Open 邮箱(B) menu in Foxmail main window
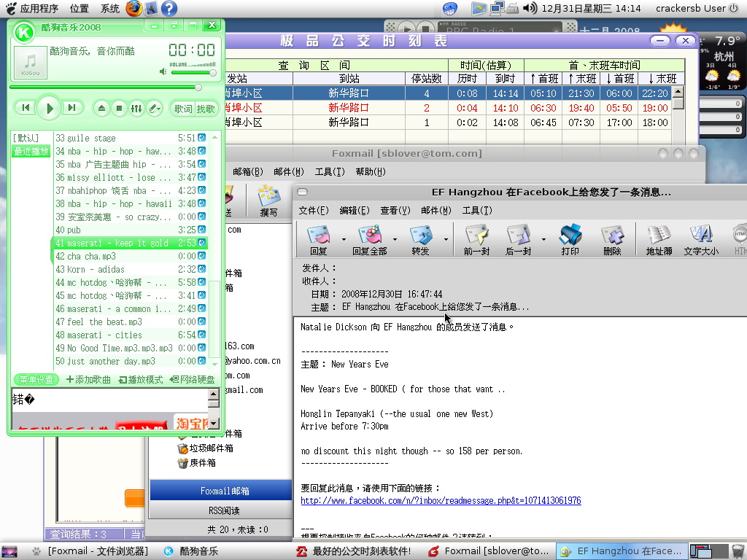Screen dimensions: 747x560 tap(248, 172)
